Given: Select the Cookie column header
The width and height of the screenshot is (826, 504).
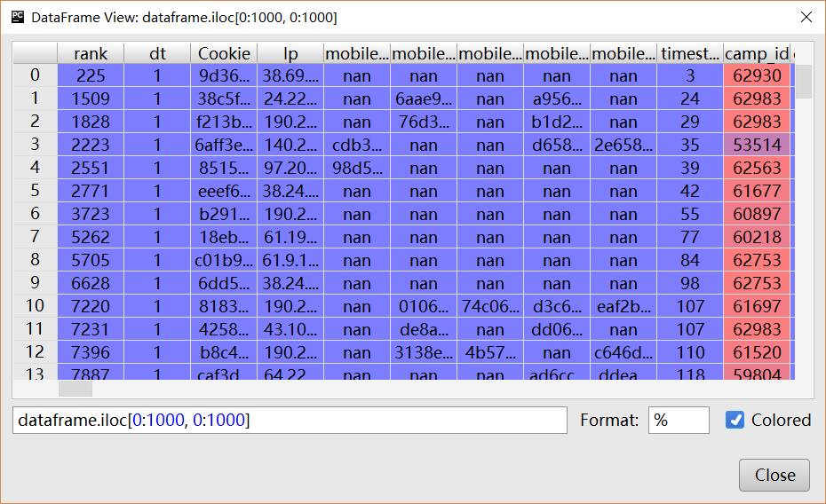Looking at the screenshot, I should pyautogui.click(x=224, y=53).
